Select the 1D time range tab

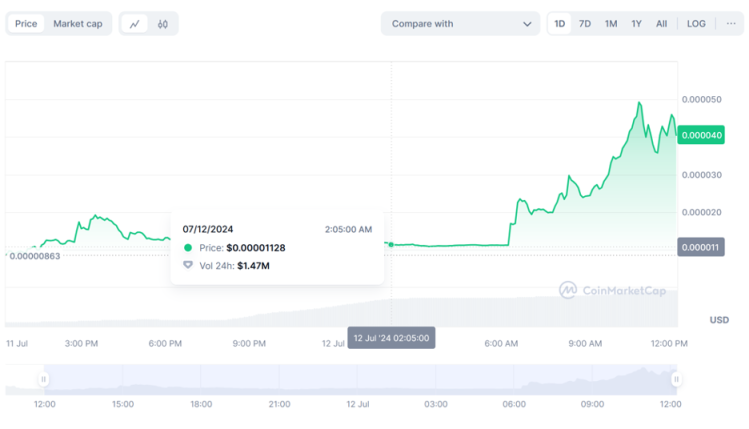tap(560, 24)
